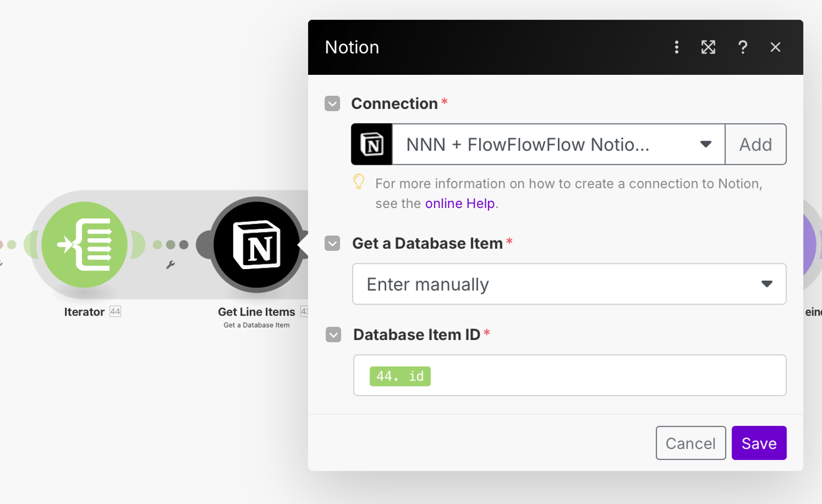The image size is (822, 504).
Task: Click Add to create a new connection
Action: (x=755, y=144)
